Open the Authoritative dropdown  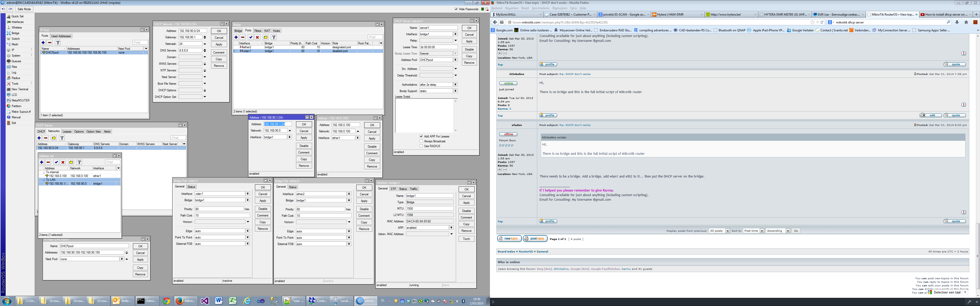coord(455,85)
